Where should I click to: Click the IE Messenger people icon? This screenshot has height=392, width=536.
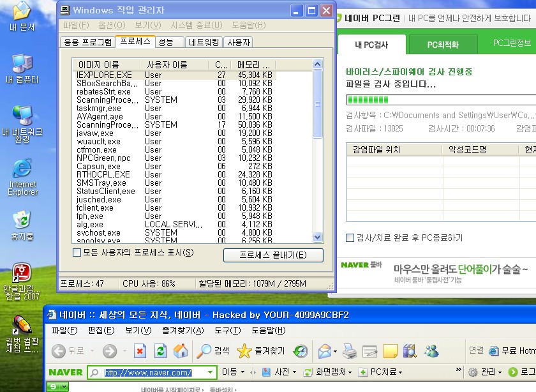point(431,351)
